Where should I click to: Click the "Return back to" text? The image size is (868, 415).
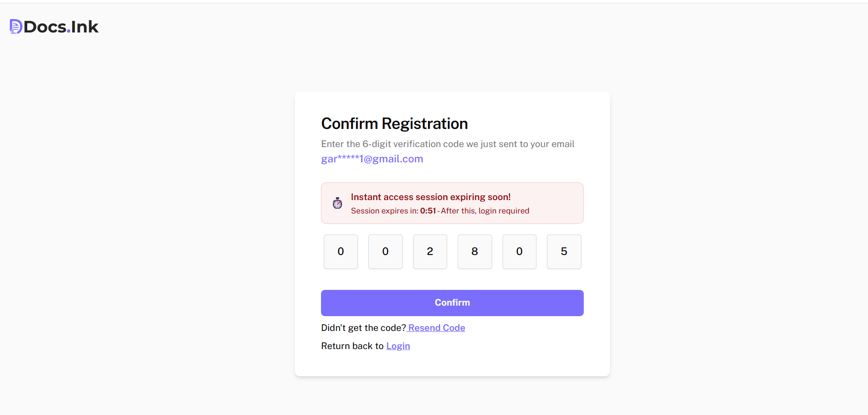[352, 346]
